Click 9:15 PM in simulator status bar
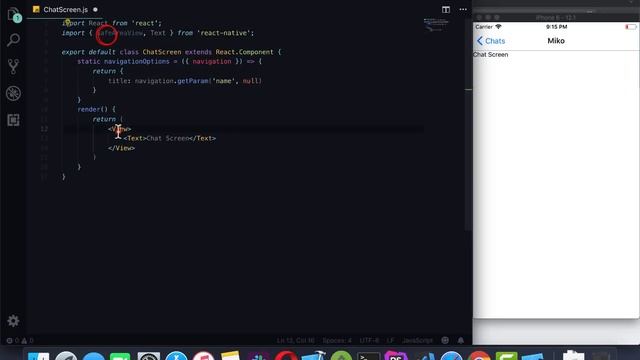 (556, 27)
